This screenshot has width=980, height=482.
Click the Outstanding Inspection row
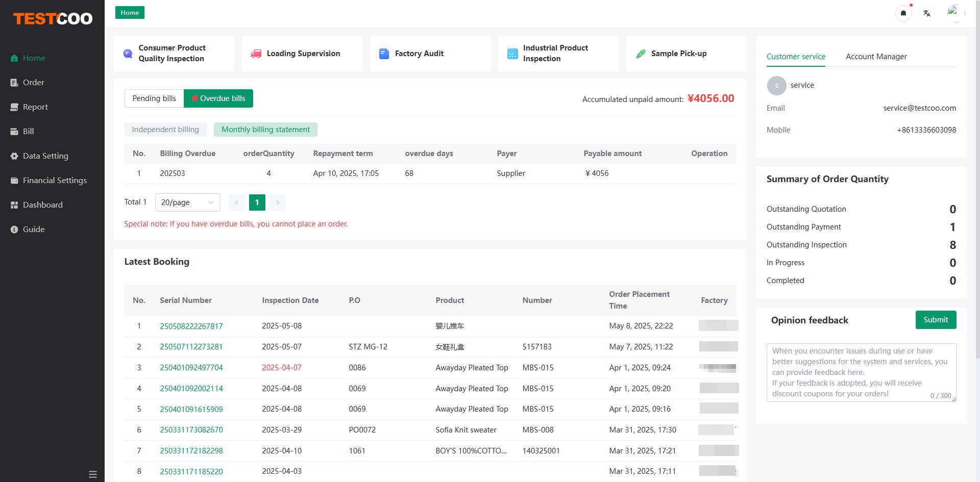pos(861,245)
